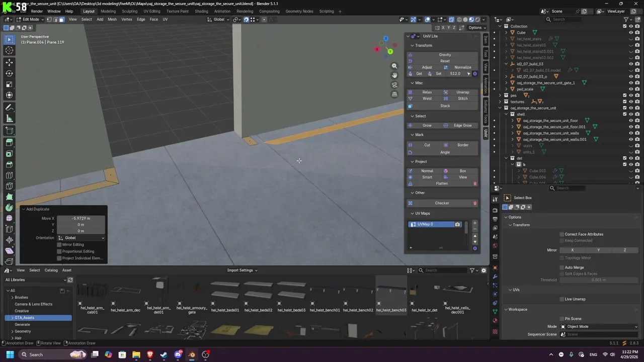Select the Rotate tool in the viewport toolbar
The height and width of the screenshot is (362, 644).
tap(9, 73)
